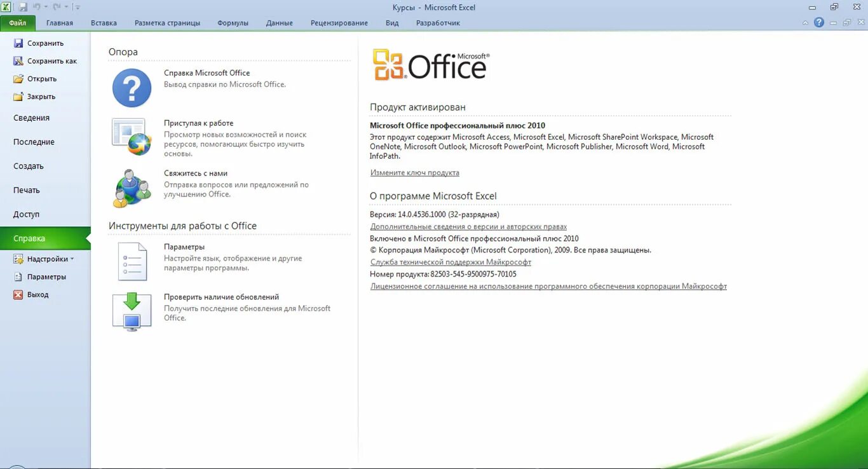Click the Свяжитесь с нами people icon
The width and height of the screenshot is (868, 469).
[132, 189]
